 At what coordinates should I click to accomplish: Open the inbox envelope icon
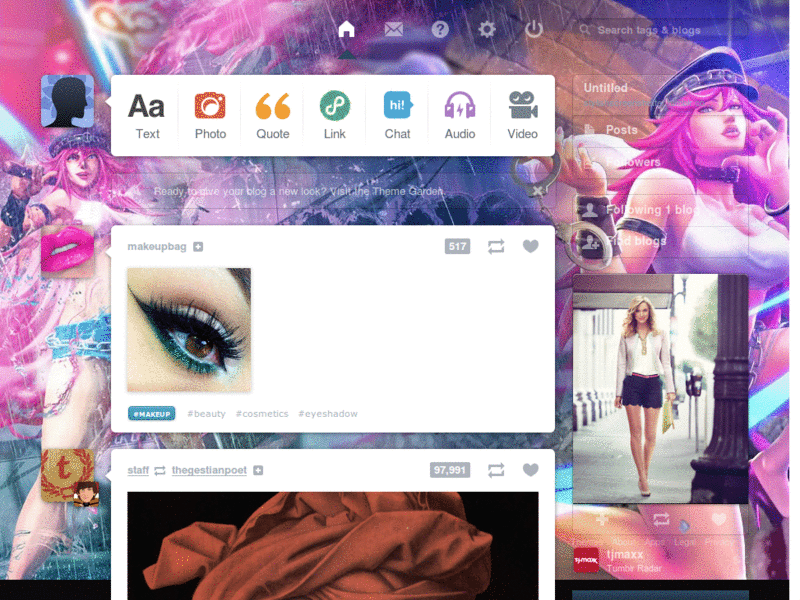click(393, 30)
